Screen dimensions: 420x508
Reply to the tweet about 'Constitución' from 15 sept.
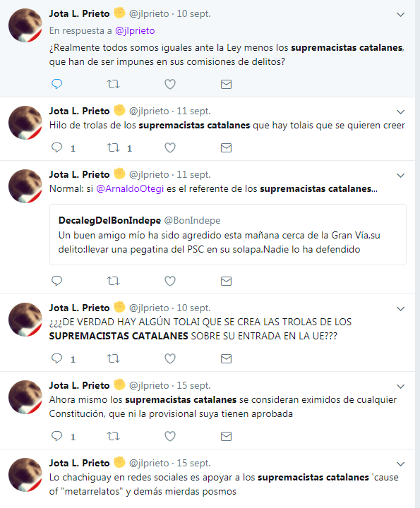pos(56,436)
